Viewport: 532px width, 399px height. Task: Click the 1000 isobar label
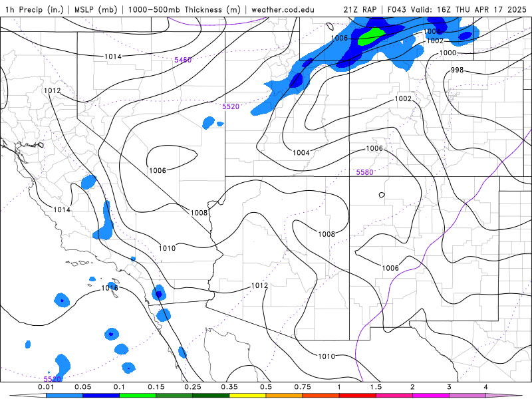point(448,53)
